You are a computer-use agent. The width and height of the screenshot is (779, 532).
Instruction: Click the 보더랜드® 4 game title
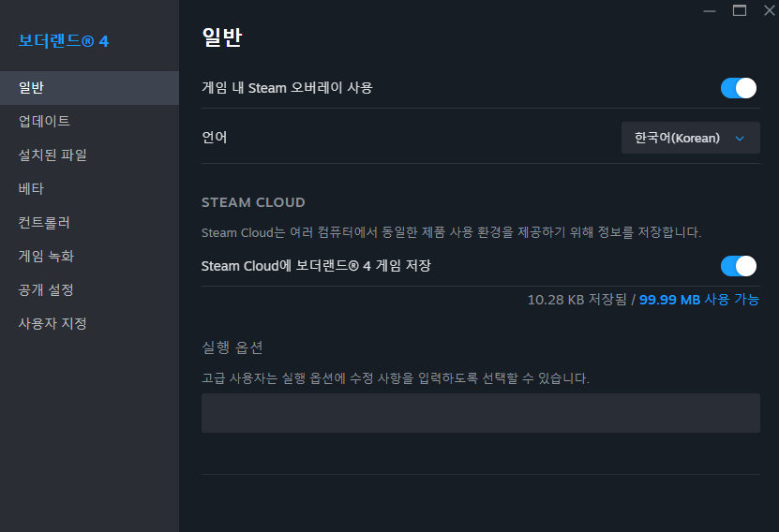[x=64, y=41]
